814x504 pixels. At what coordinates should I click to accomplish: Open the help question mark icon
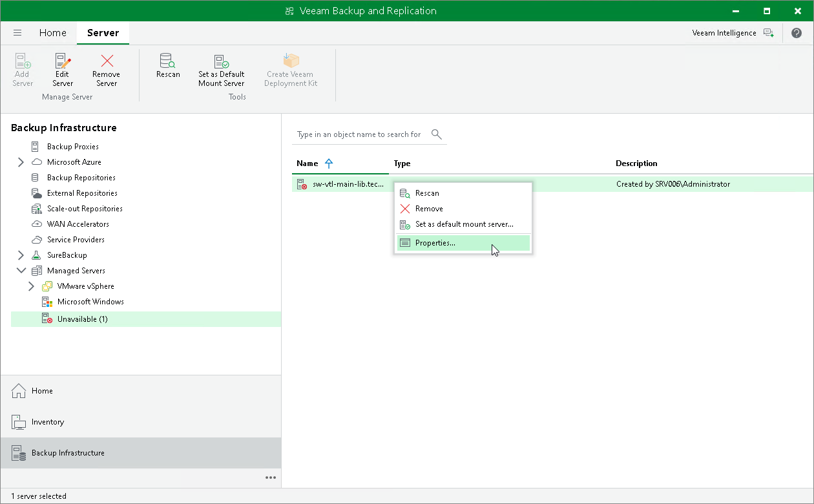[x=797, y=33]
